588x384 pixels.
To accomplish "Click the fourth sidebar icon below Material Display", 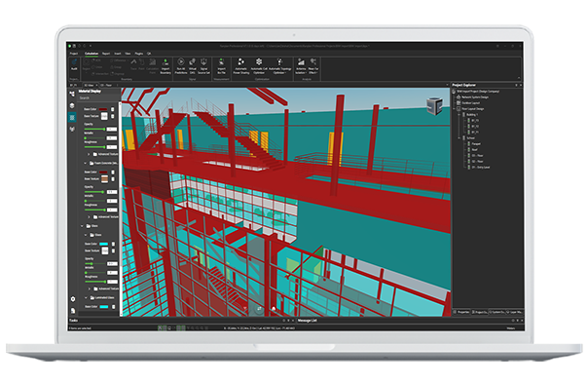I will 72,129.
